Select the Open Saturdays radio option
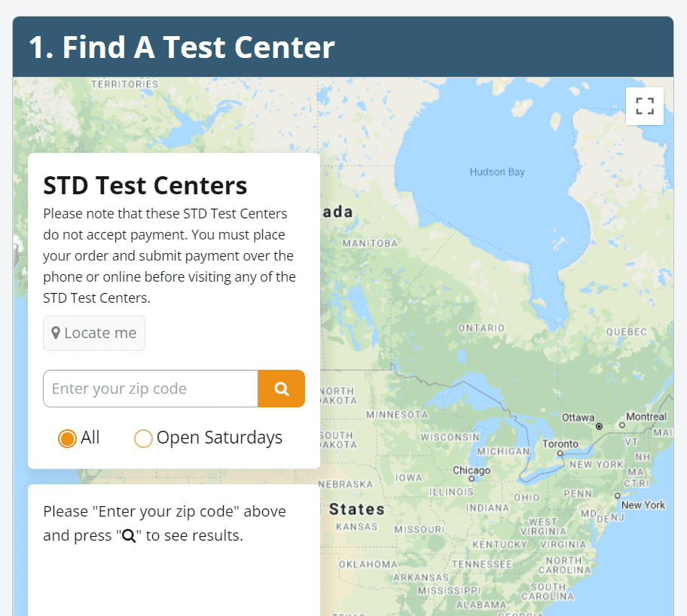The image size is (687, 616). [143, 438]
